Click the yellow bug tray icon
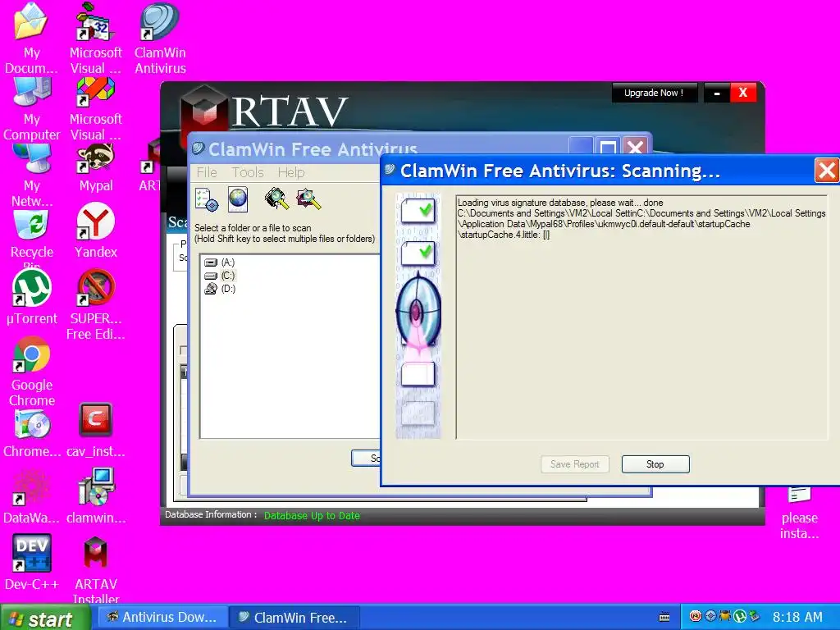The width and height of the screenshot is (840, 630). (x=725, y=617)
